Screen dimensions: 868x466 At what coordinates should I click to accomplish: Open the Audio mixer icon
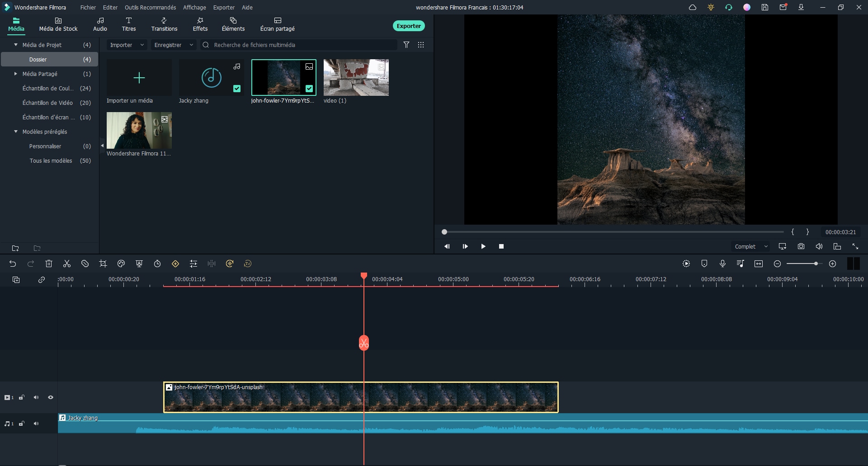point(741,264)
